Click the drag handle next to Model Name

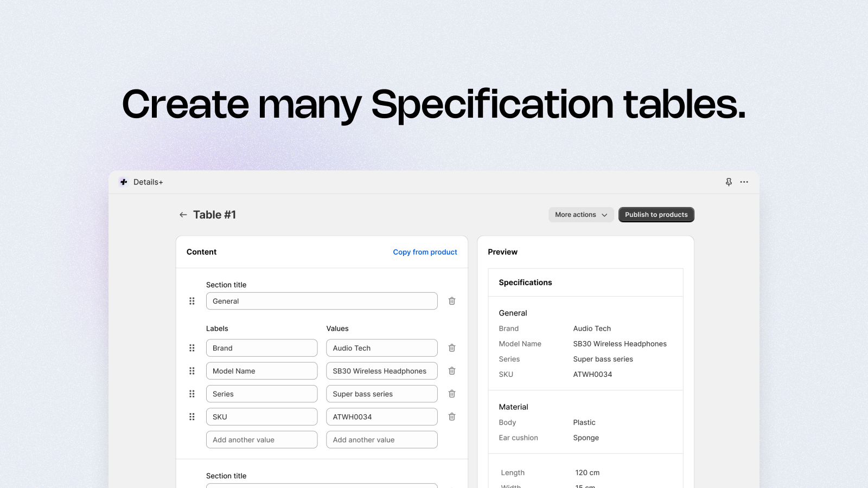click(x=192, y=371)
